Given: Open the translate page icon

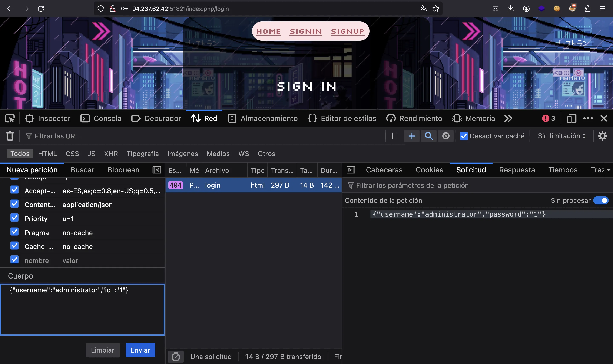Looking at the screenshot, I should point(424,9).
